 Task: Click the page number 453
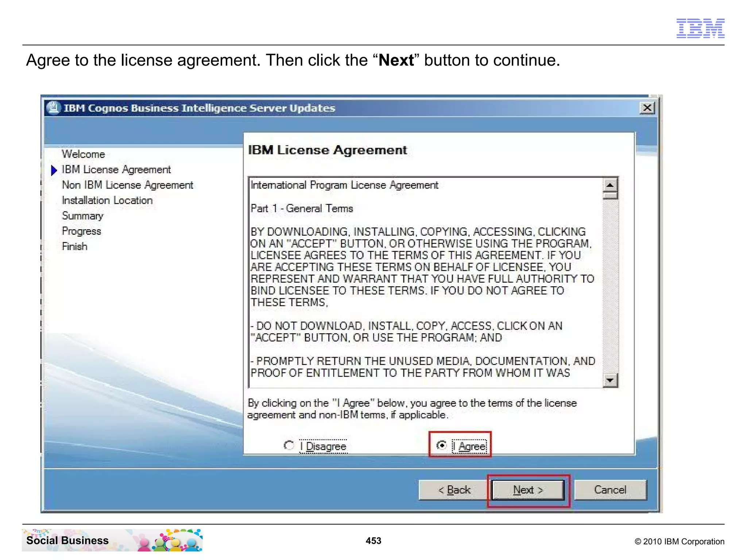point(373,541)
